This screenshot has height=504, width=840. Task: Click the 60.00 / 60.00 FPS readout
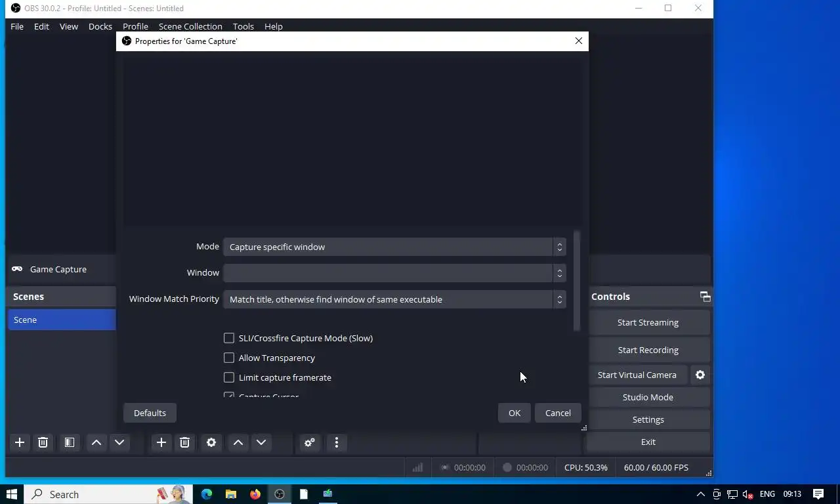[656, 467]
